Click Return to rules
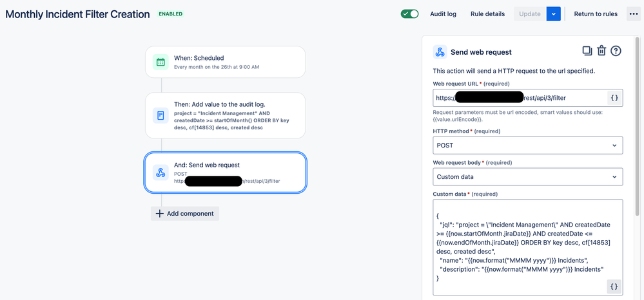 [x=596, y=14]
